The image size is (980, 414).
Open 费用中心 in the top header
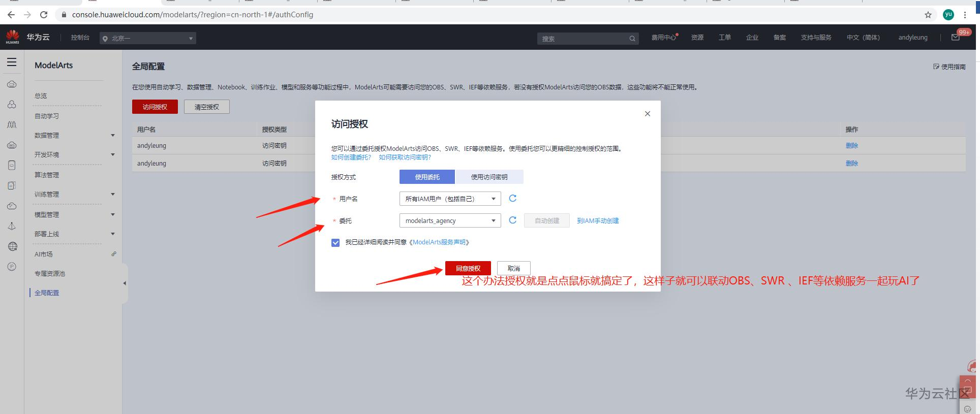(664, 38)
